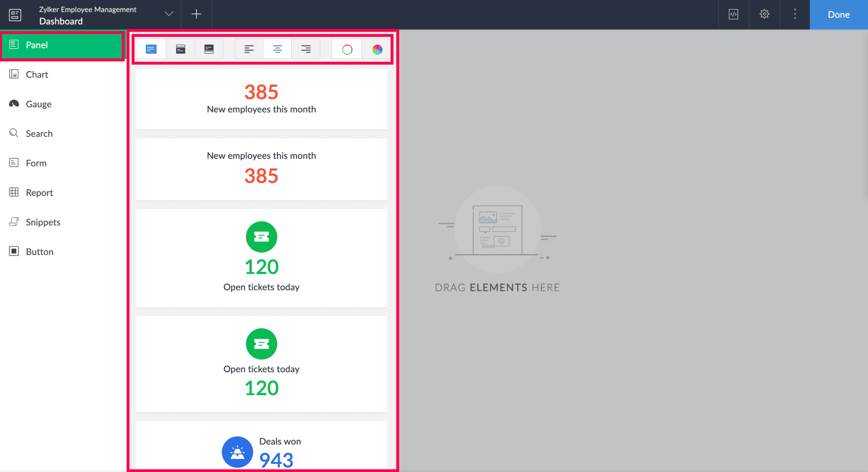Viewport: 868px width, 472px height.
Task: Select the third panel layout style icon
Action: tap(209, 49)
